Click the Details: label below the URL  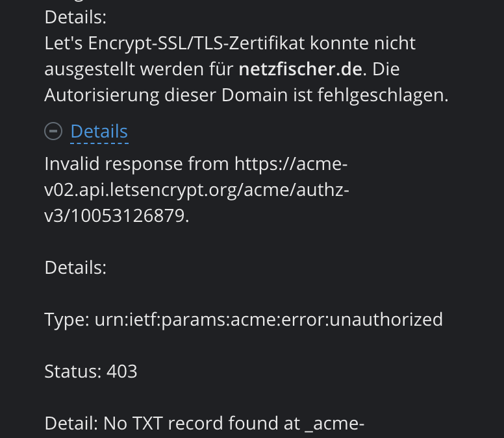pos(75,268)
